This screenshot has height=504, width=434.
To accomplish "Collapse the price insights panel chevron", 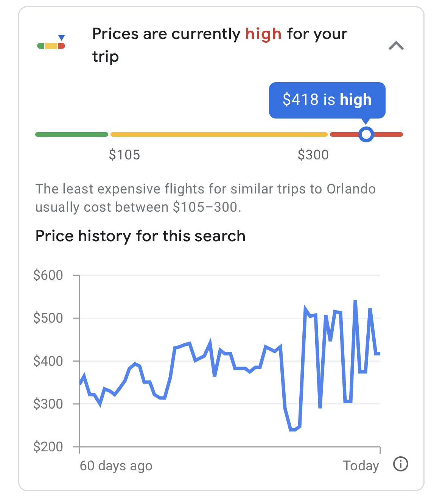I will [396, 46].
